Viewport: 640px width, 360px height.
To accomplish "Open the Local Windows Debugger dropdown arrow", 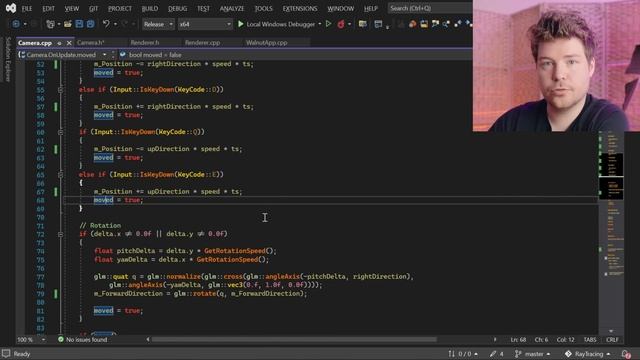I will click(320, 24).
